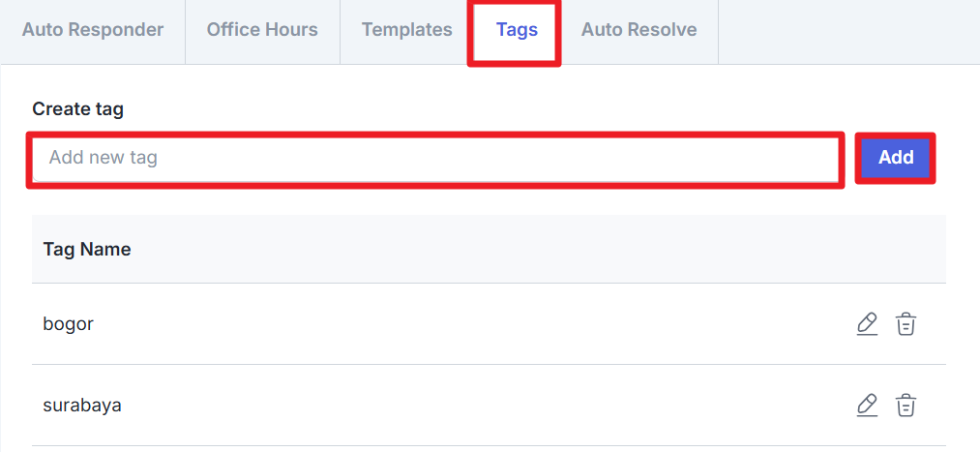
Task: Click the blank row below surabaya
Action: coord(464,449)
